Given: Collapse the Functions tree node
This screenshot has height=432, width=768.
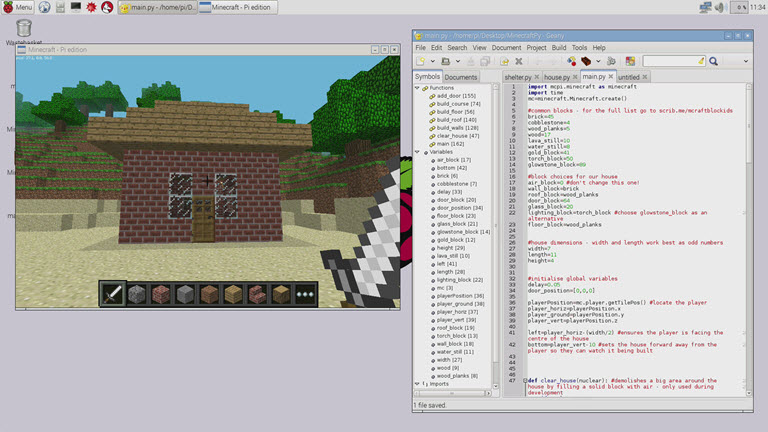Looking at the screenshot, I should (418, 88).
